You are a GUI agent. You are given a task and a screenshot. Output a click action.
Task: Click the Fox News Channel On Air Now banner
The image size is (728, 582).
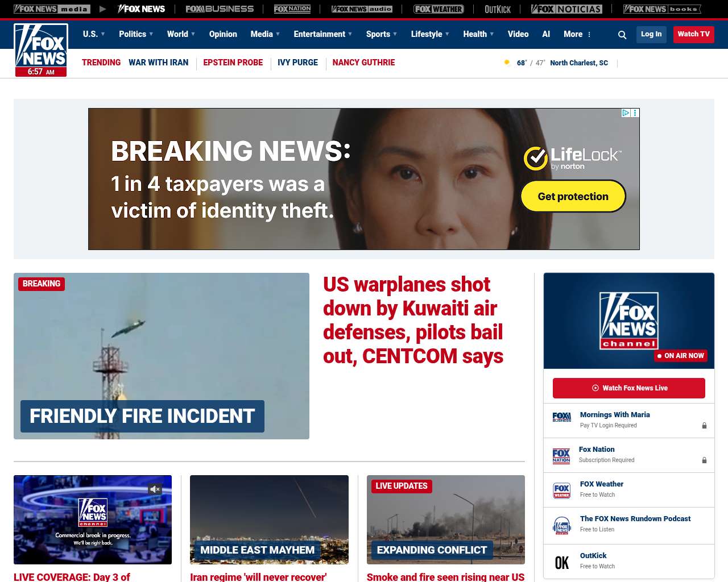(x=629, y=321)
